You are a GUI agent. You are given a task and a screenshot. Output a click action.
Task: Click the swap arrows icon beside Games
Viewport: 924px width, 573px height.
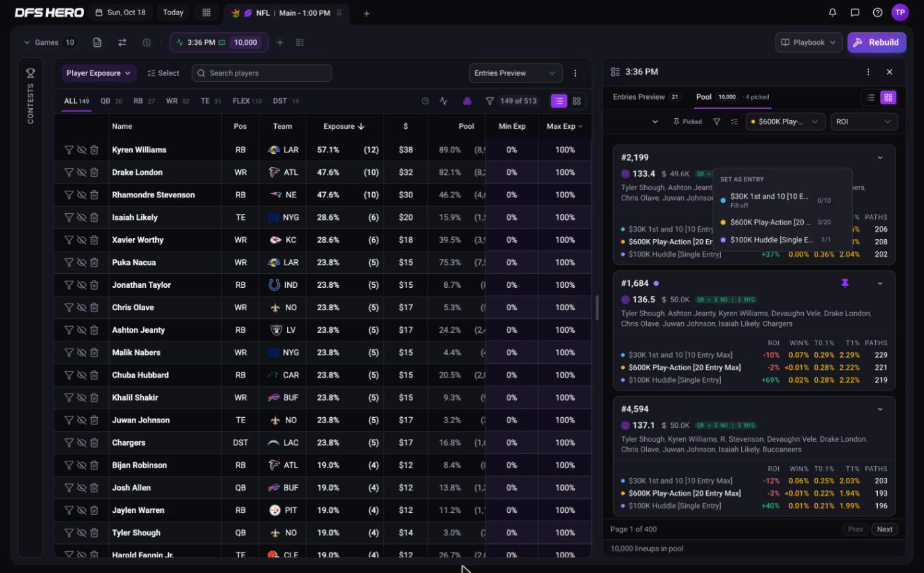(x=122, y=42)
